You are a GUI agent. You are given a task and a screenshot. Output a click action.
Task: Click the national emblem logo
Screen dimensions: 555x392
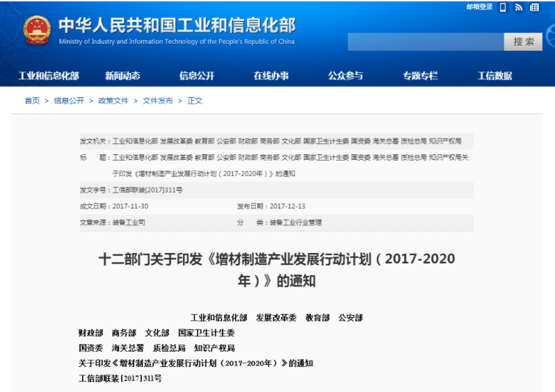[x=36, y=30]
